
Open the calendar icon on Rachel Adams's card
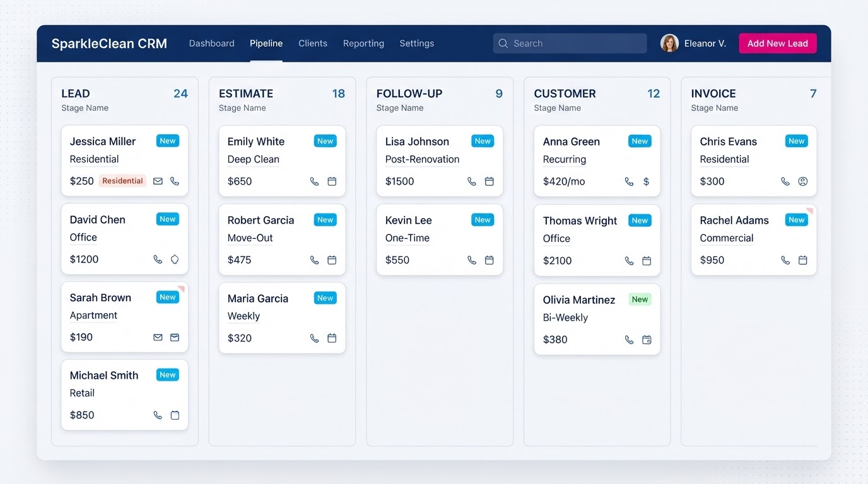[x=803, y=260]
